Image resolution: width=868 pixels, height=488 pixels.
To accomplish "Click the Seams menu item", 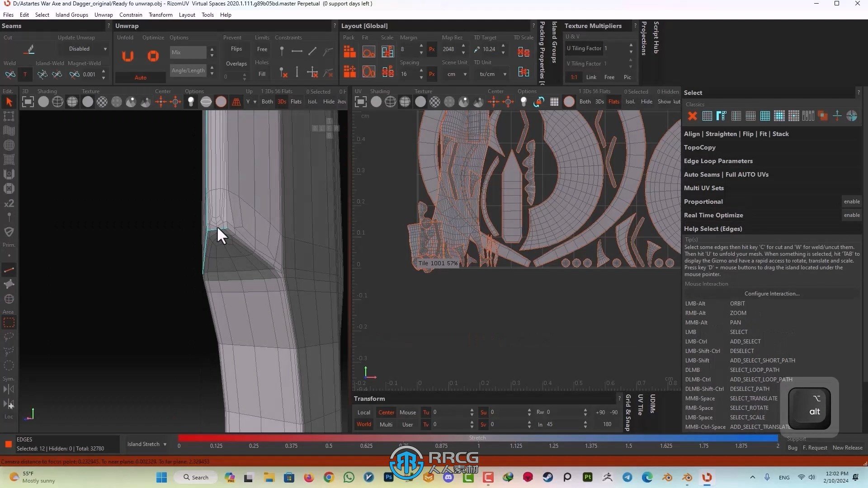I will [x=11, y=25].
